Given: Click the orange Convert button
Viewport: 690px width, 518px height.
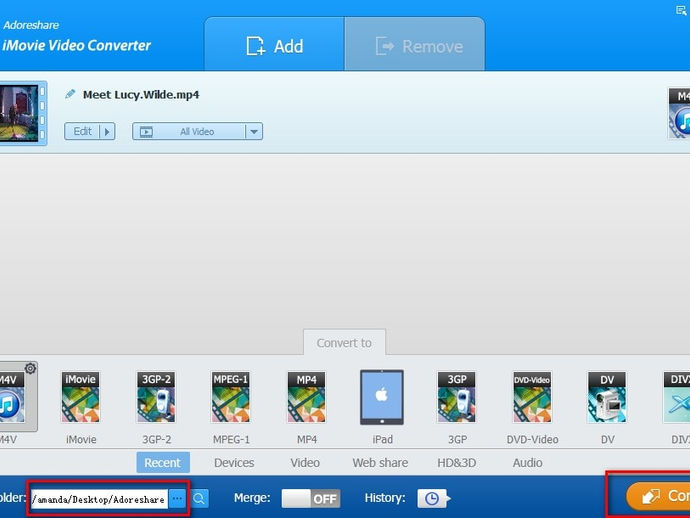Looking at the screenshot, I should (x=659, y=496).
